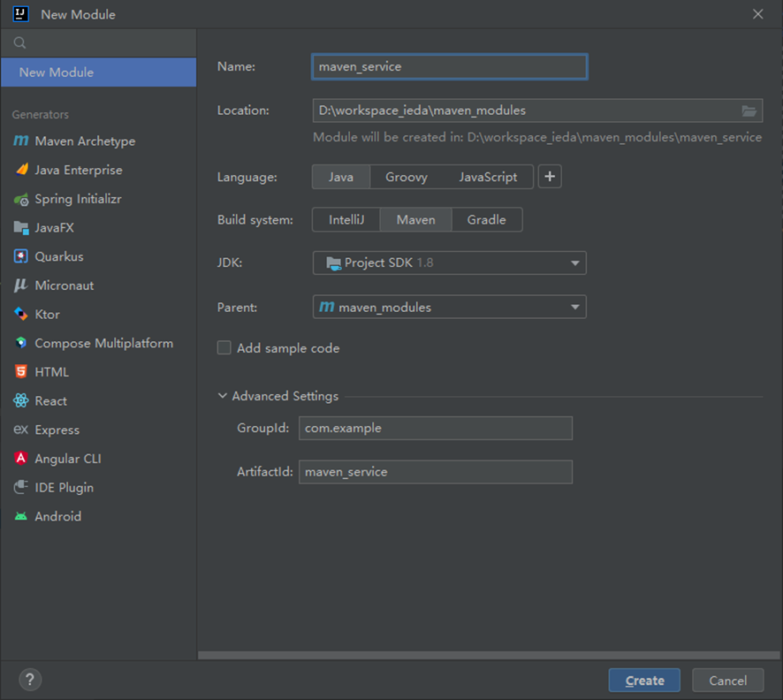Select New Module in the sidebar
This screenshot has height=700, width=783.
click(x=98, y=72)
